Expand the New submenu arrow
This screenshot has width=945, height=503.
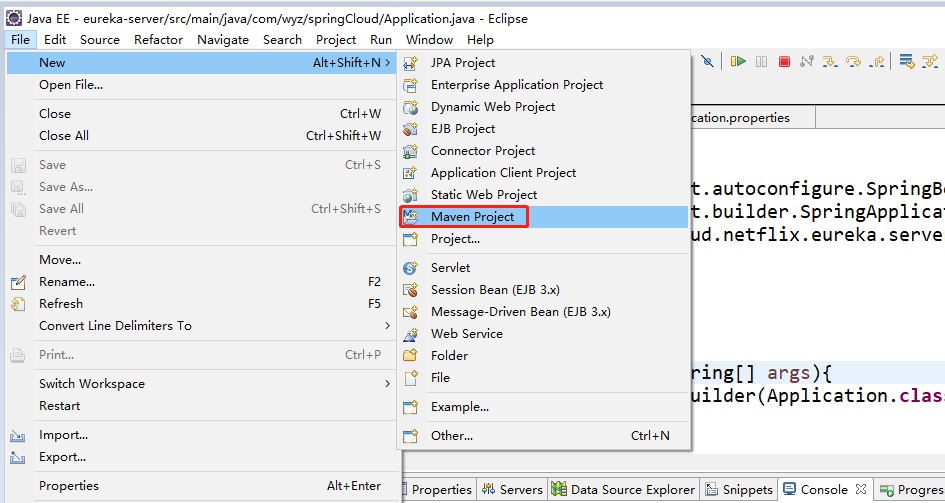(x=388, y=63)
